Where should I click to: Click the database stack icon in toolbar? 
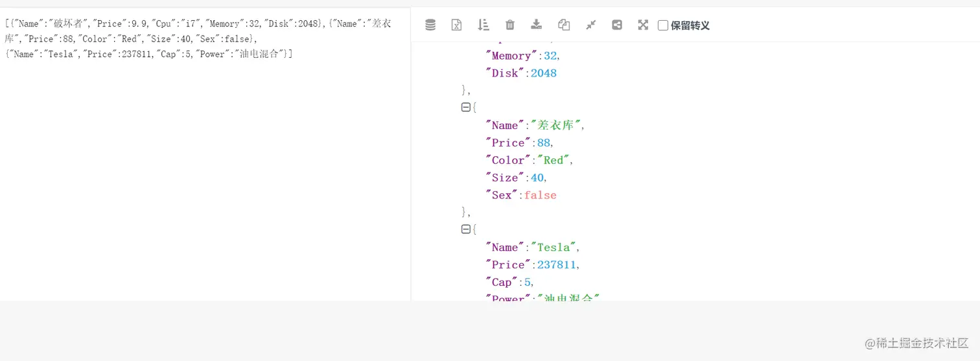(x=430, y=25)
